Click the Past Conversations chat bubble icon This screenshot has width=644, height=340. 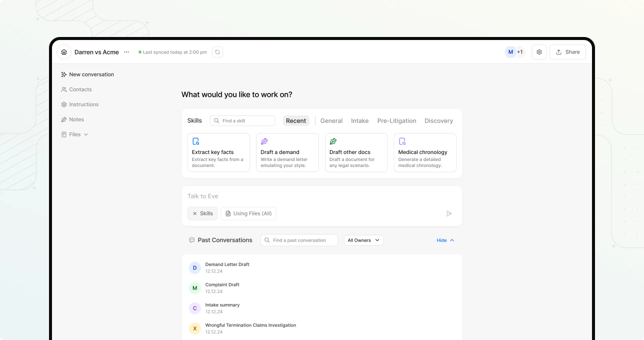click(191, 240)
